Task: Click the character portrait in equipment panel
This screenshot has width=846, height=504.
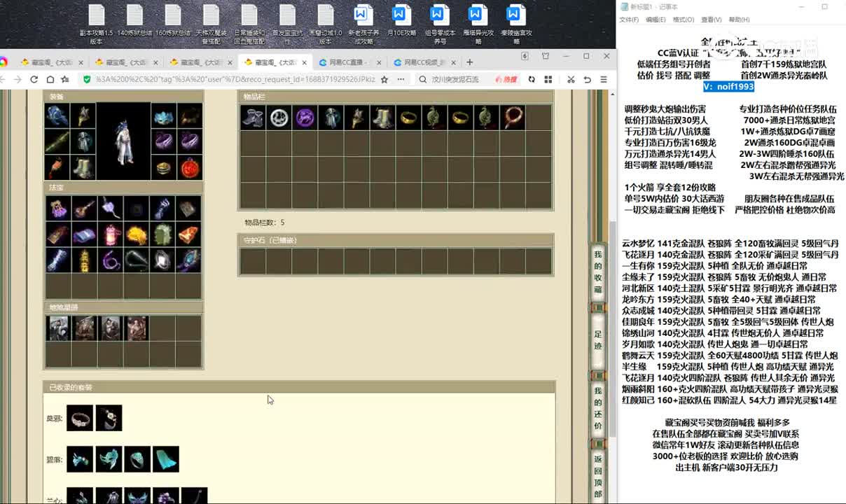Action: click(x=124, y=142)
